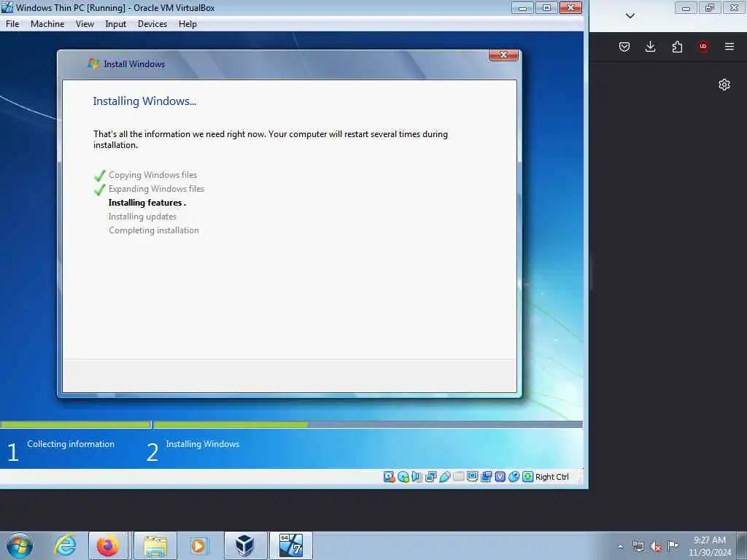Click the audio indicator in VirtualBox status bar
Viewport: 747px width, 560px height.
point(417,477)
